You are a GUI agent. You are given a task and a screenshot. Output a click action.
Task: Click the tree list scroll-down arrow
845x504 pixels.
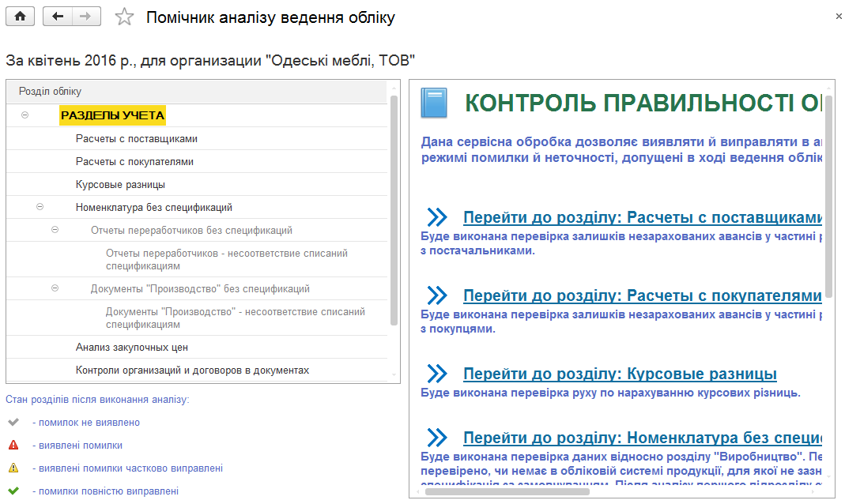394,374
